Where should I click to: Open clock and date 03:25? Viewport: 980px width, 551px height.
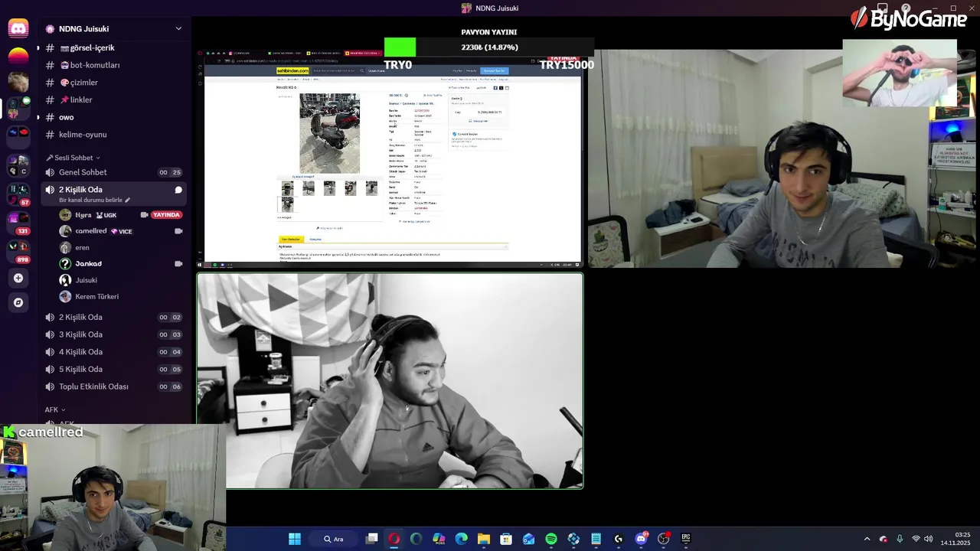(956, 539)
